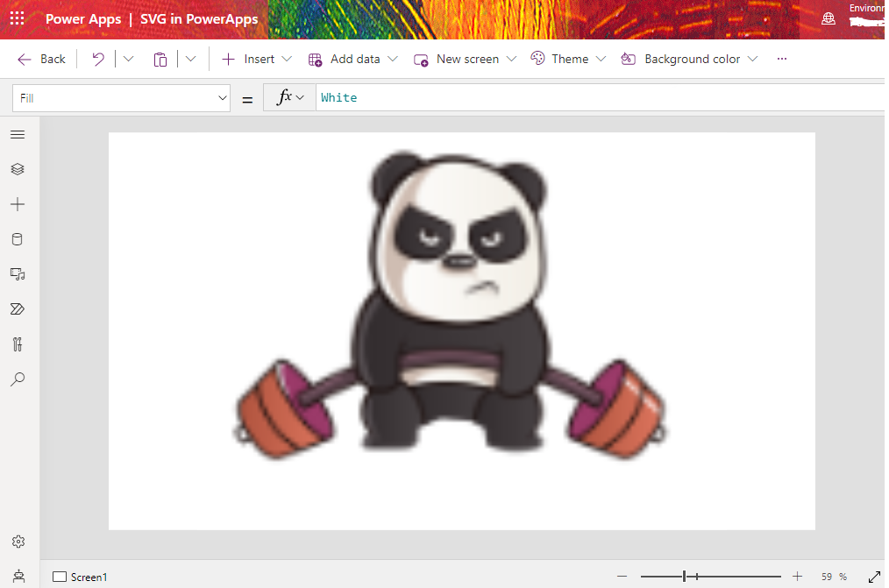Screen dimensions: 889x588
Task: Select Screen1 in the status bar
Action: (80, 577)
